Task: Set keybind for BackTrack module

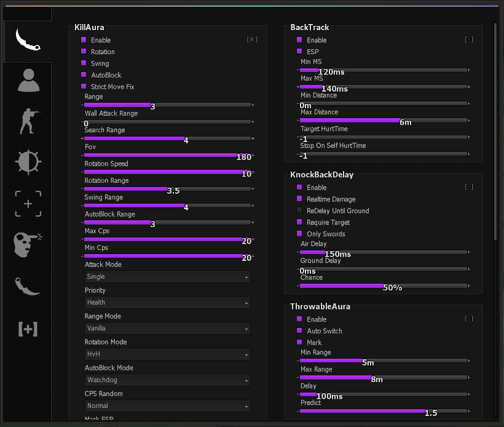Action: point(469,39)
